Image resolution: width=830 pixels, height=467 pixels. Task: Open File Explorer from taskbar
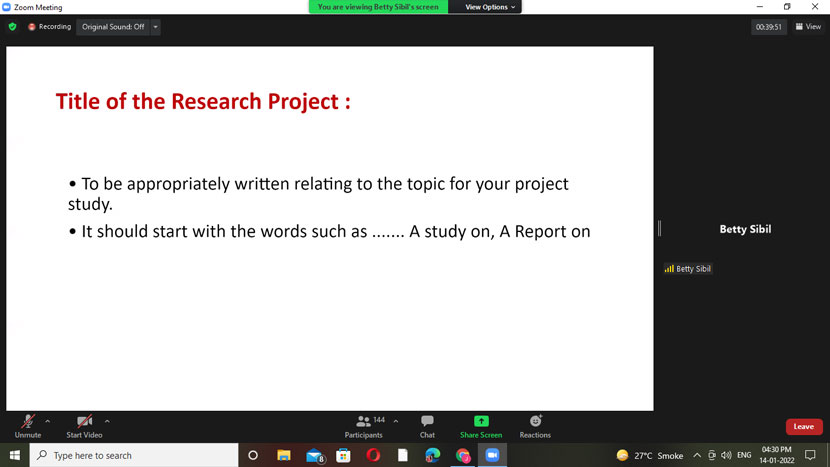[x=284, y=455]
